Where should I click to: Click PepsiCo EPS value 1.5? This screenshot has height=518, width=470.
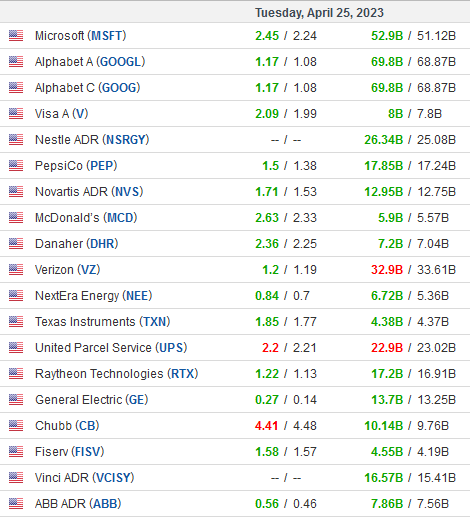(271, 166)
